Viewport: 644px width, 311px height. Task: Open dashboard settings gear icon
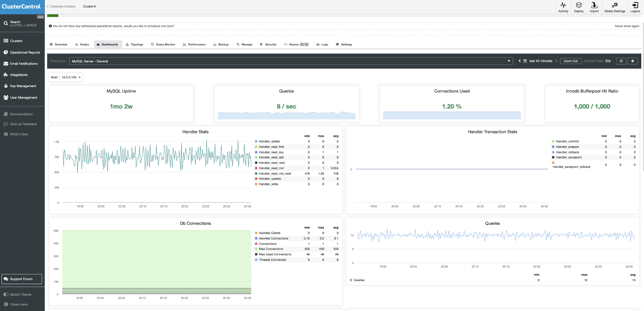[x=632, y=61]
